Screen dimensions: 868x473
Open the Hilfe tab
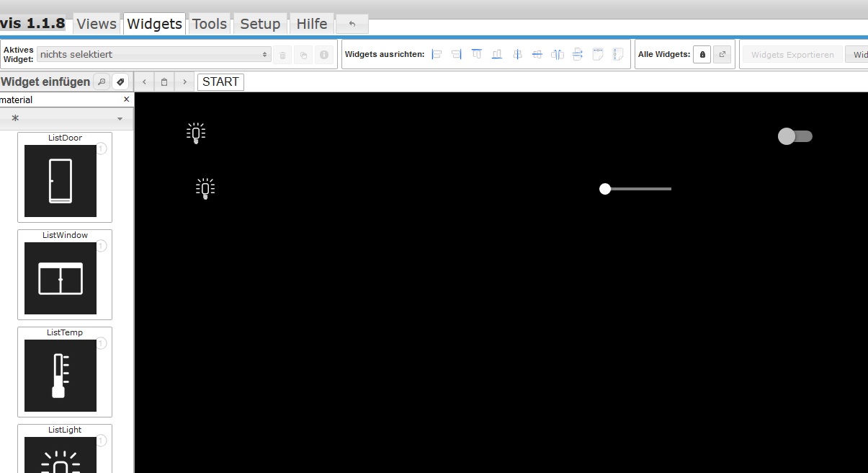pyautogui.click(x=312, y=24)
